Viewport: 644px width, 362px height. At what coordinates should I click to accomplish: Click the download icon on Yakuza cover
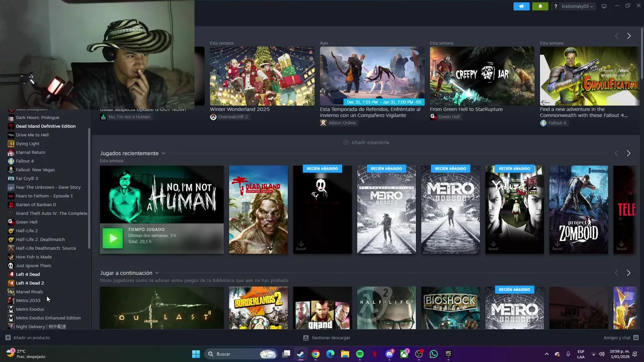tap(493, 245)
